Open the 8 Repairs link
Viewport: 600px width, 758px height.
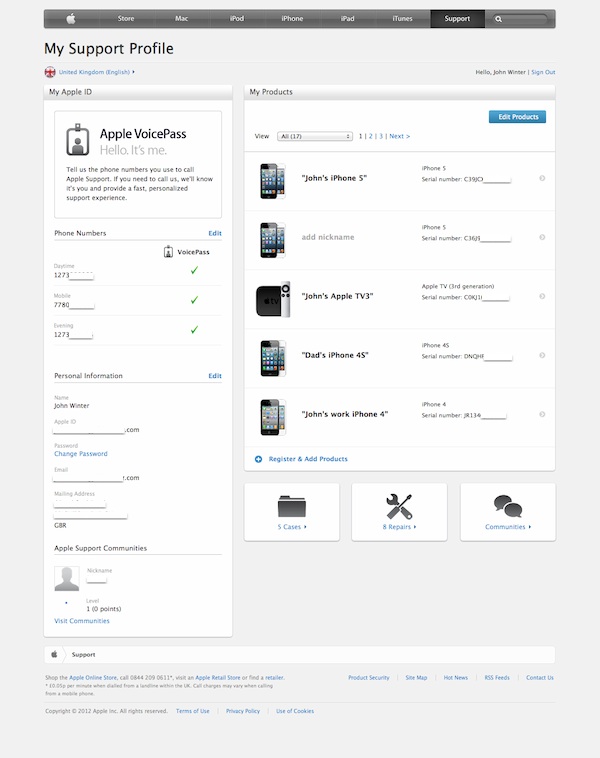coord(399,527)
